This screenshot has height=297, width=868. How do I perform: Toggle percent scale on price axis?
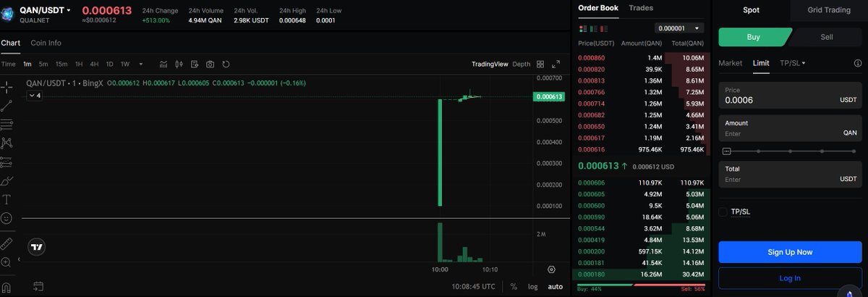tap(514, 287)
